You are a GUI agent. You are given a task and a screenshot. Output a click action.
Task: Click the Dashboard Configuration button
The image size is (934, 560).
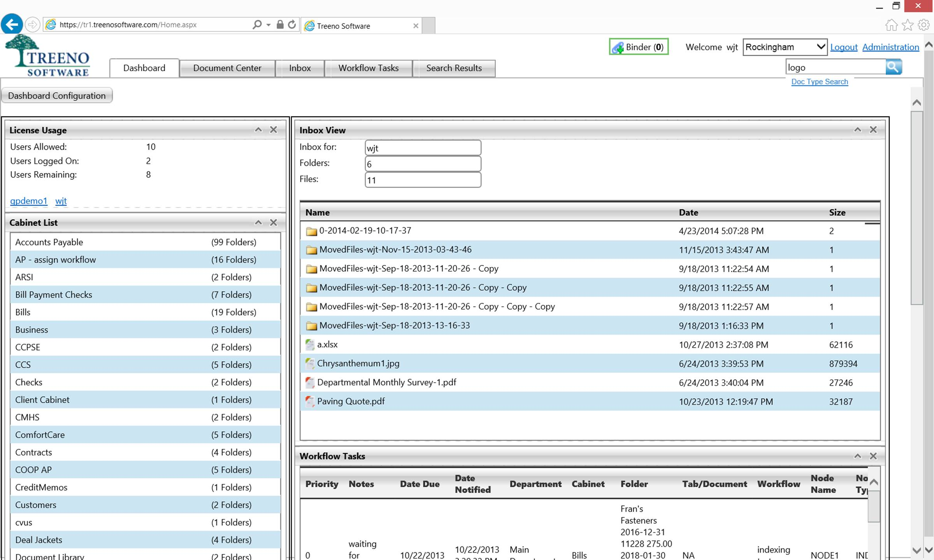[57, 96]
